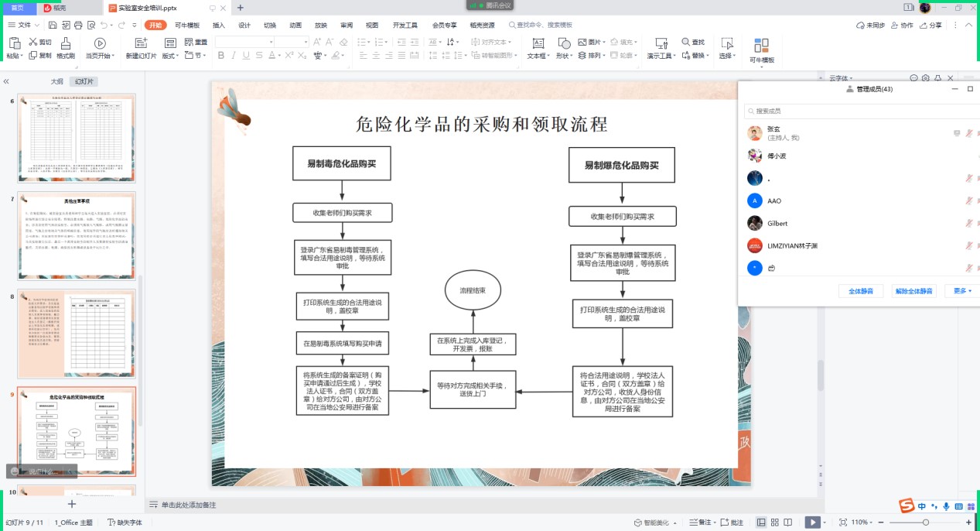Click the 全体静音 mute all button
Image resolution: width=980 pixels, height=531 pixels.
pos(860,291)
